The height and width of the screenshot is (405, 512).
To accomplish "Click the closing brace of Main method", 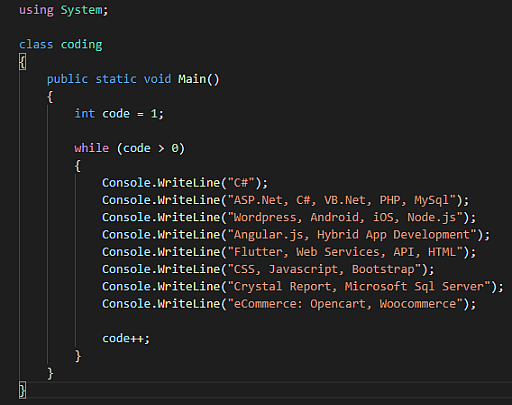I will click(50, 373).
